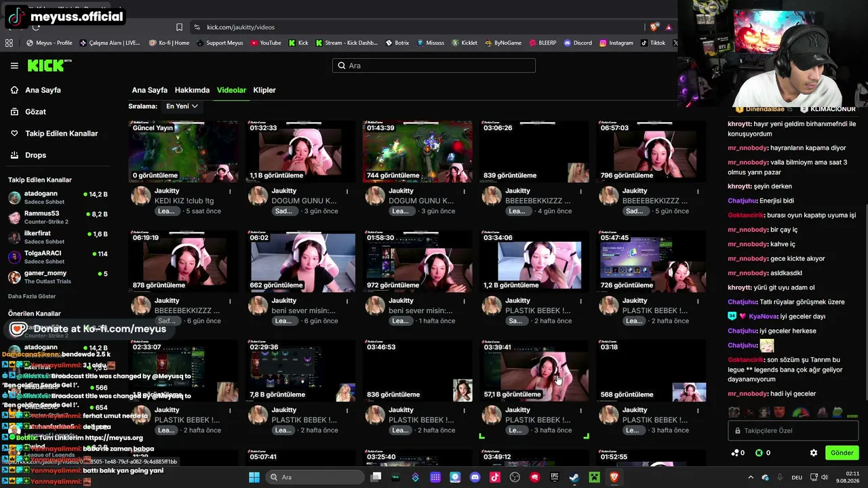Open options menu for 662 görüntüleme video
Viewport: 868px width, 488px height.
click(347, 301)
